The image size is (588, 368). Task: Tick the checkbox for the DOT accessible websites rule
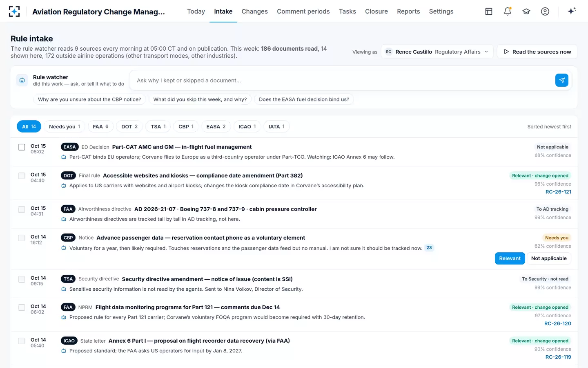click(x=22, y=176)
